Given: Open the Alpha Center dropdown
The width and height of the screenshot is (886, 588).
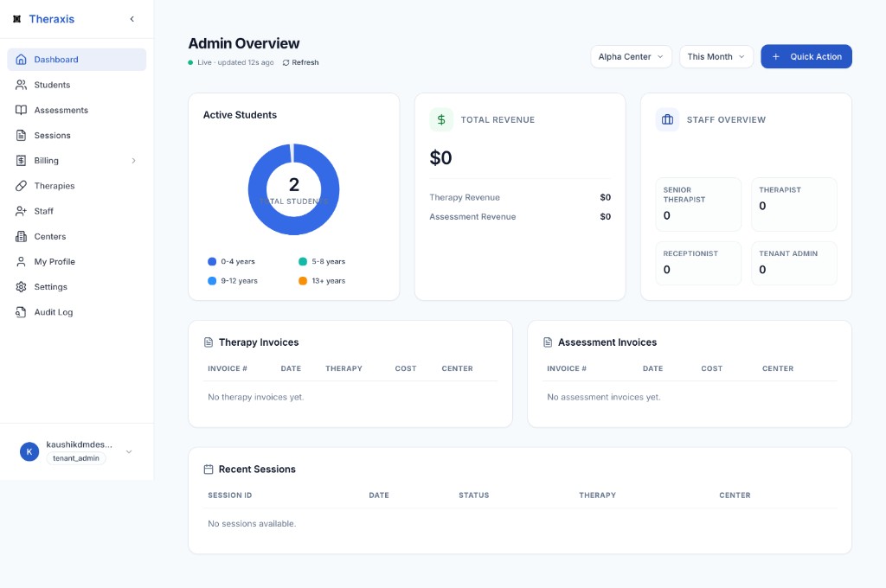Looking at the screenshot, I should click(631, 56).
